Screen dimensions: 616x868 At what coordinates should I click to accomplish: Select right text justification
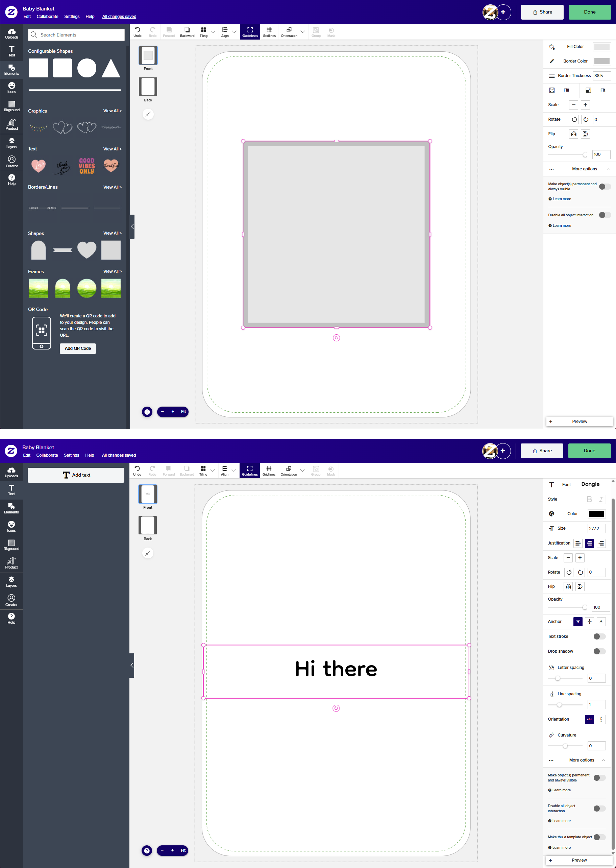[x=601, y=543]
